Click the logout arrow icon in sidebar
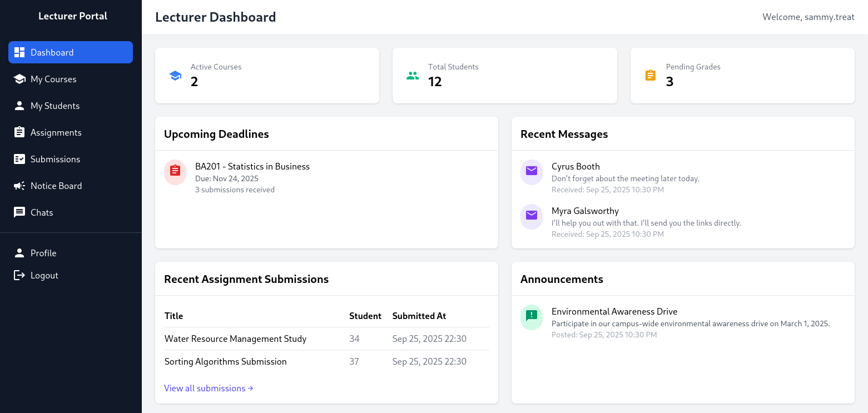 click(19, 275)
